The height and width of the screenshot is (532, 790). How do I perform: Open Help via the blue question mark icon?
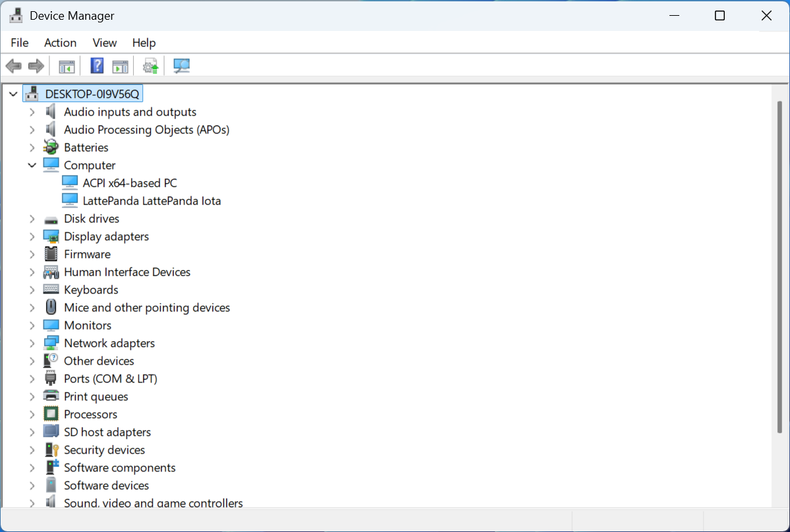97,66
